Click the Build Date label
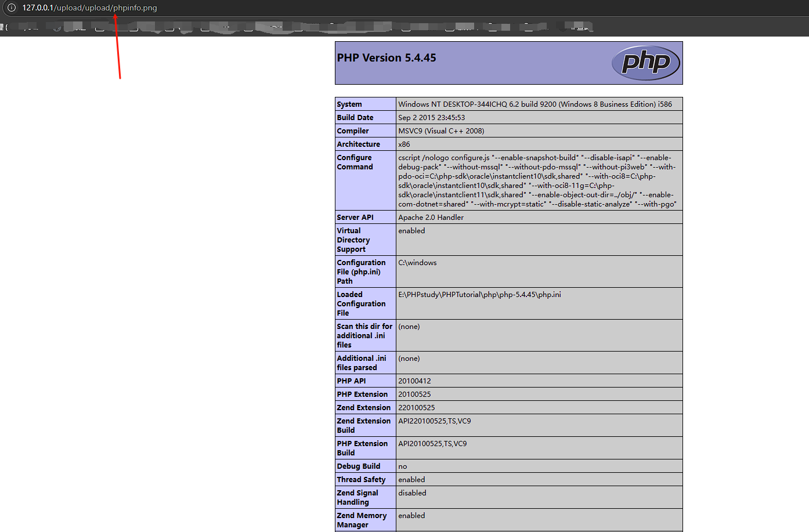 (x=355, y=118)
